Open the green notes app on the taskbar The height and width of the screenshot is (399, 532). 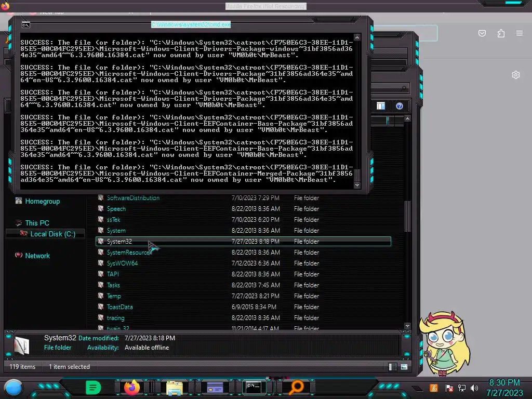94,388
